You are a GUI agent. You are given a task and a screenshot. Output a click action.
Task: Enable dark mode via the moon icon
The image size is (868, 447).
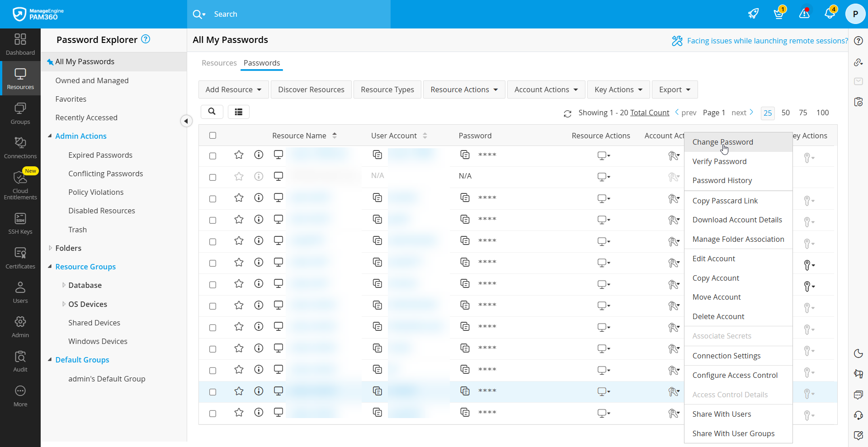click(859, 353)
